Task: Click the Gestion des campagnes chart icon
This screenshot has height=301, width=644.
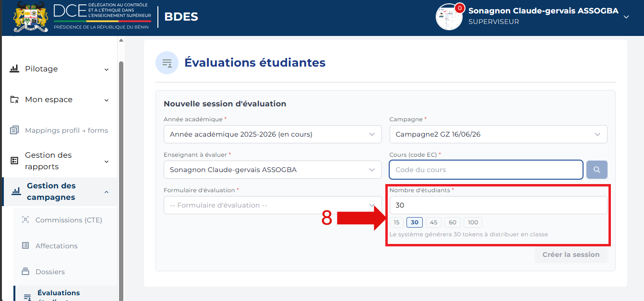Action: pos(16,192)
